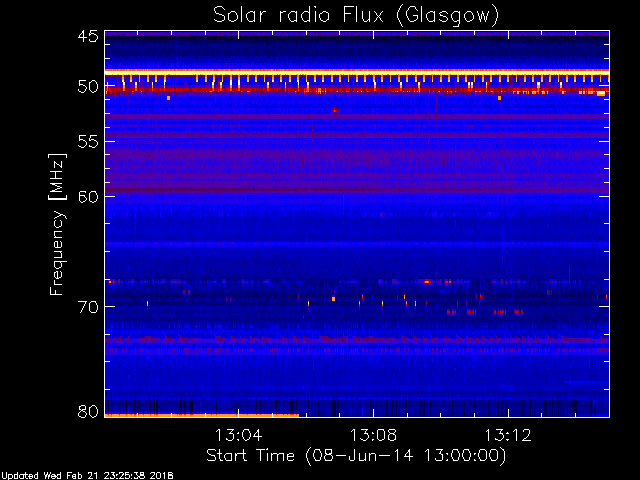
Task: Click the red spot near 52 MHz
Action: pos(336,110)
